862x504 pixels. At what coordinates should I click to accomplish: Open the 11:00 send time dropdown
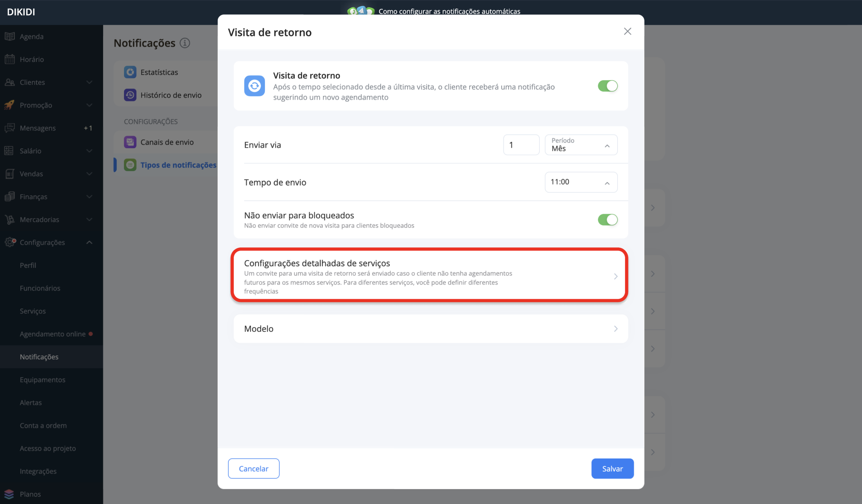pos(581,182)
